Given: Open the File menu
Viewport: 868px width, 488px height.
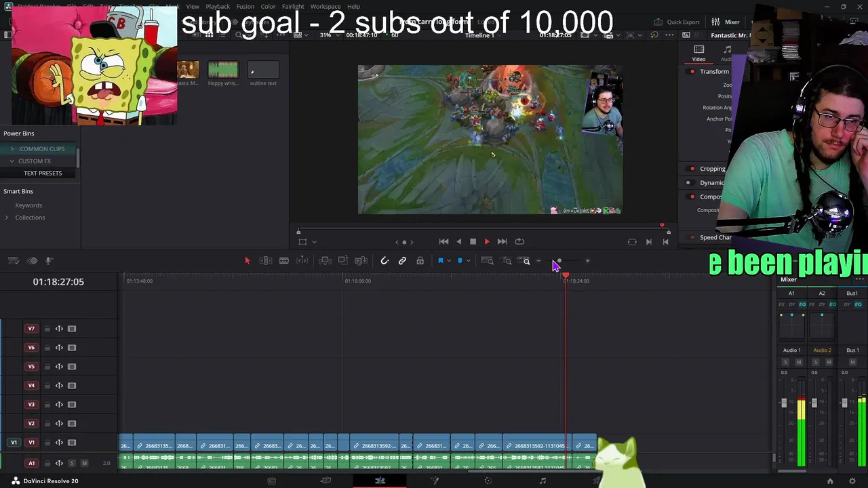Looking at the screenshot, I should 71,6.
